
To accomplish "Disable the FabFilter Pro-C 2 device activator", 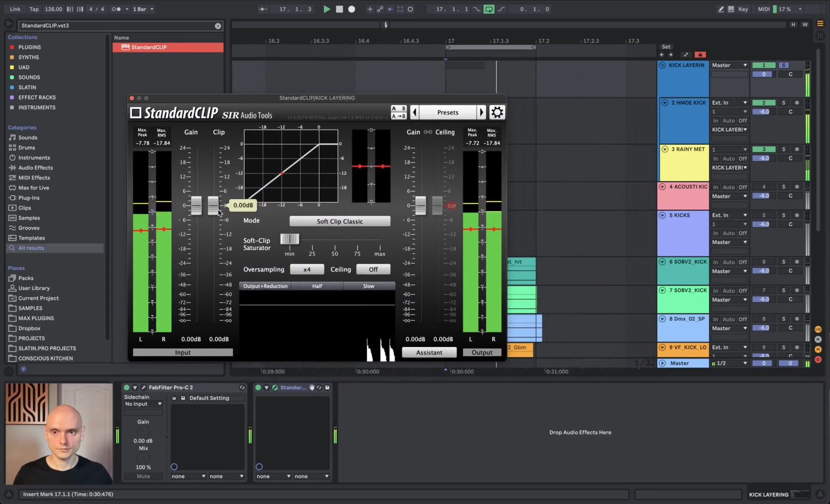I will 127,387.
